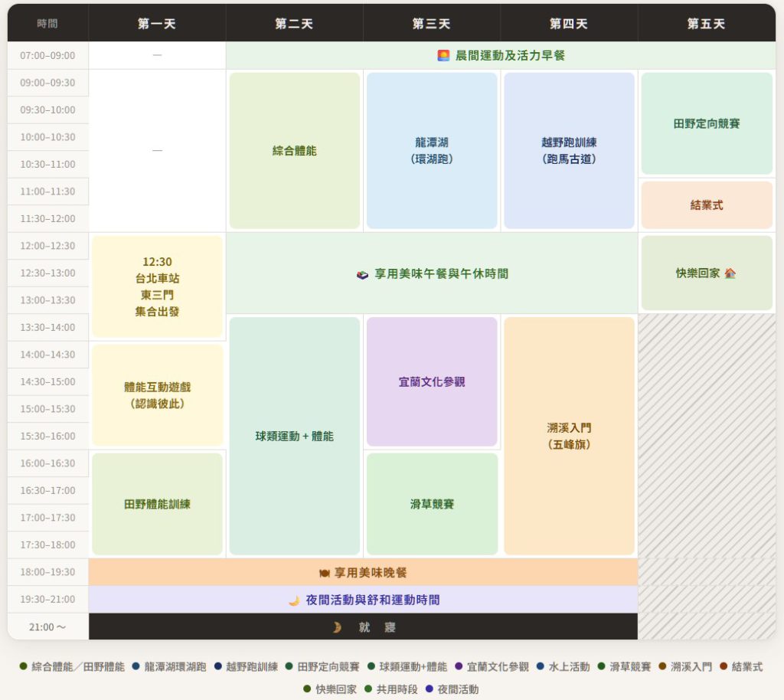Click the 滑草競賽 activity block
The height and width of the screenshot is (700, 784).
[432, 504]
